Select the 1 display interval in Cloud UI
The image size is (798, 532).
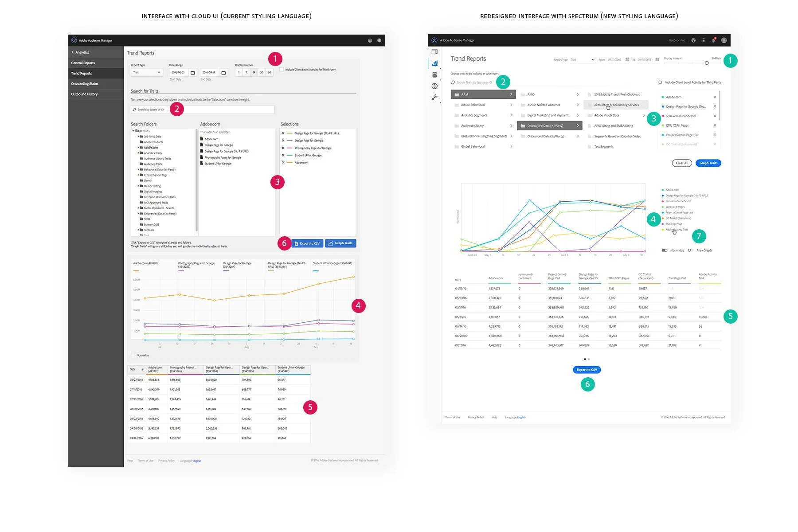tap(239, 72)
